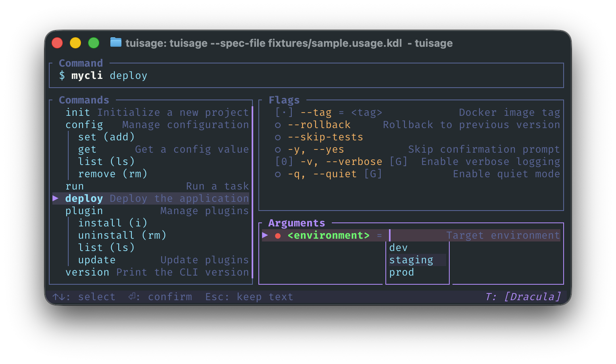Image resolution: width=616 pixels, height=364 pixels.
Task: Toggle the --rollback flag circle
Action: (x=278, y=125)
